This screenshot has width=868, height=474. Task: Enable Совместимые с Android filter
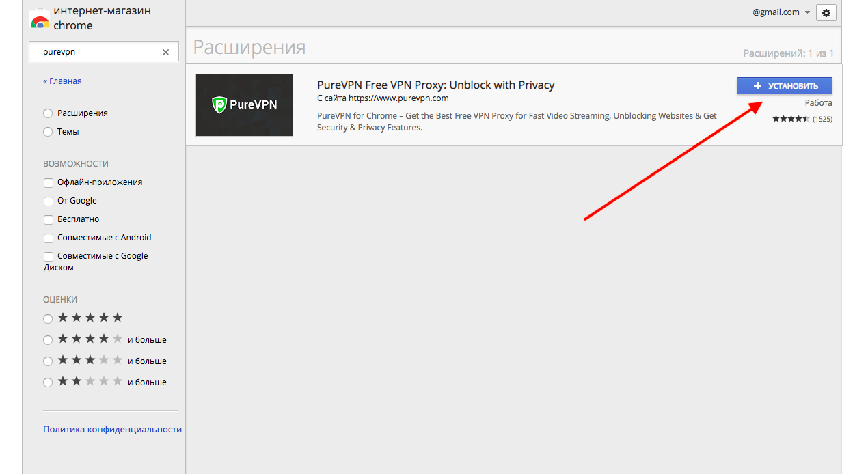click(49, 238)
